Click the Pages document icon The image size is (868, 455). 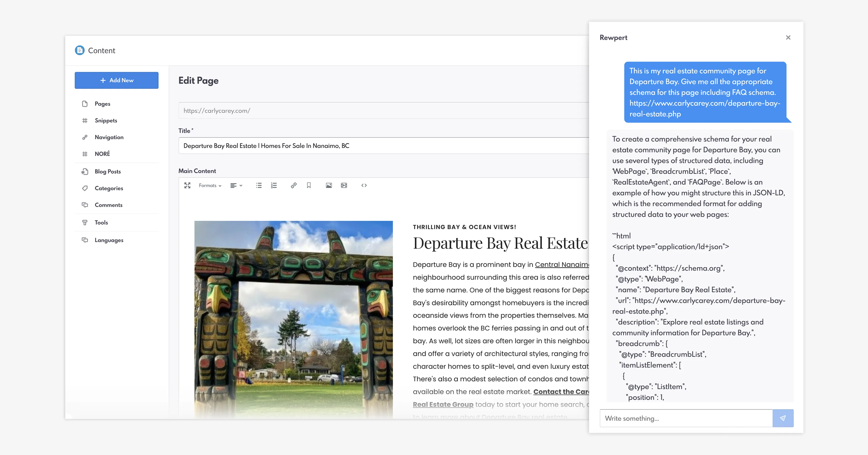point(85,104)
